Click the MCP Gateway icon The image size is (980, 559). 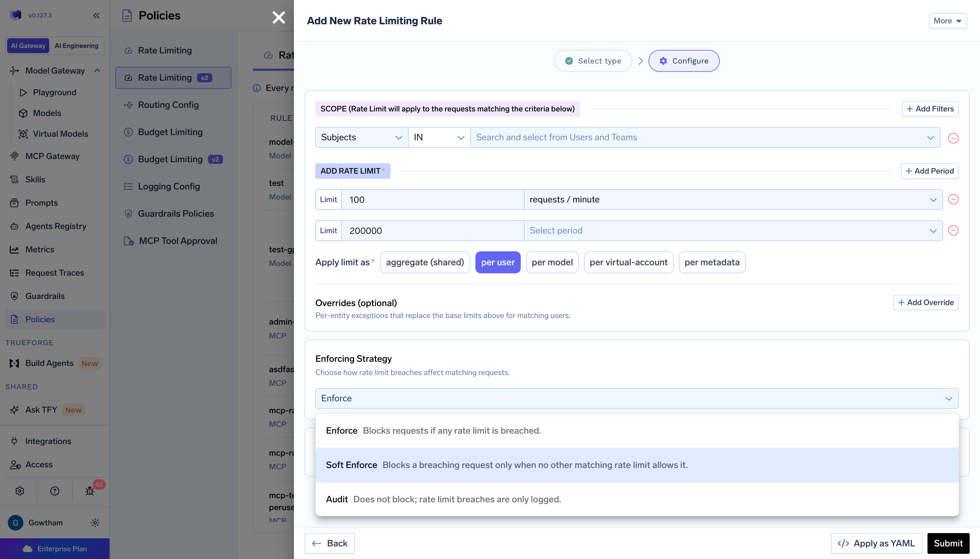pyautogui.click(x=14, y=156)
